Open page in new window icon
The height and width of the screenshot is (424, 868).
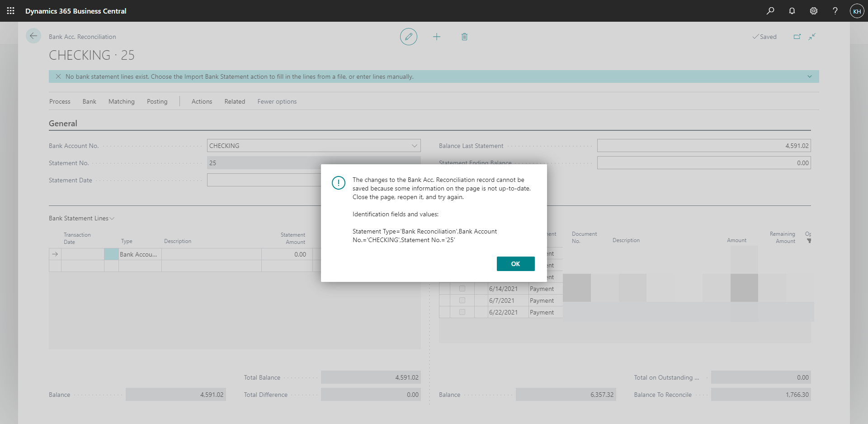(x=797, y=37)
